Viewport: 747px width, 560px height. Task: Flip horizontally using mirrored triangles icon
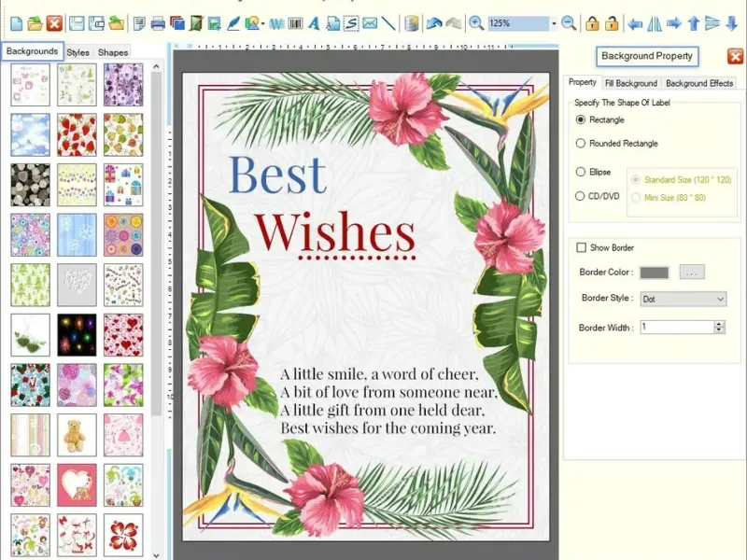pyautogui.click(x=655, y=23)
